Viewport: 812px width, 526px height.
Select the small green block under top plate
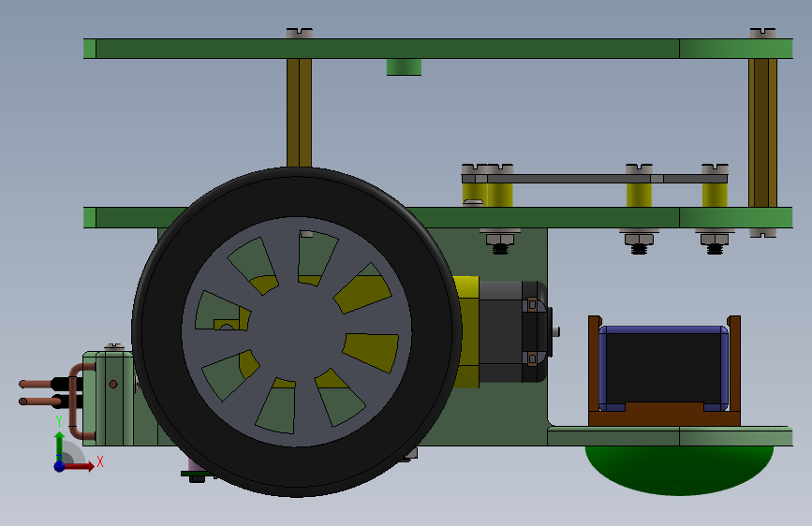tap(404, 67)
